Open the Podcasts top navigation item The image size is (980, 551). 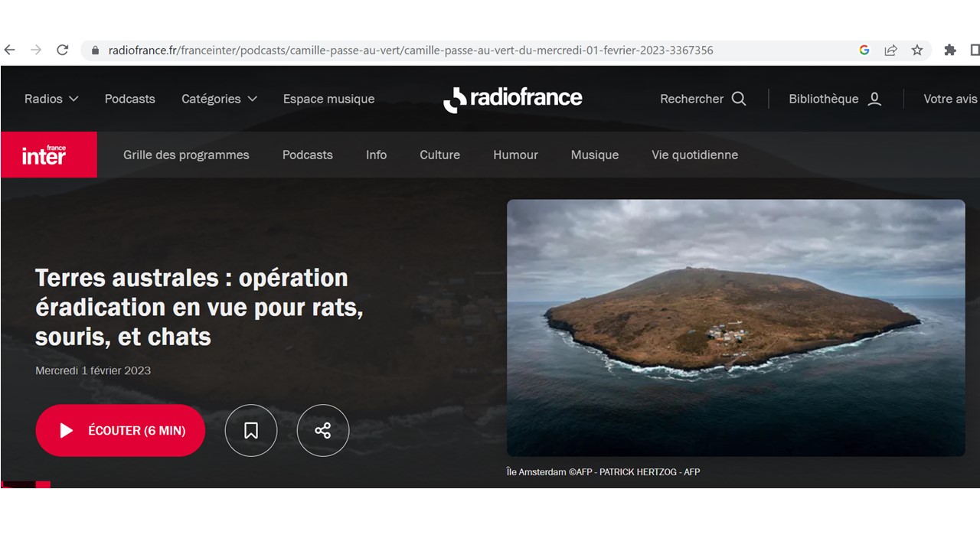(129, 99)
